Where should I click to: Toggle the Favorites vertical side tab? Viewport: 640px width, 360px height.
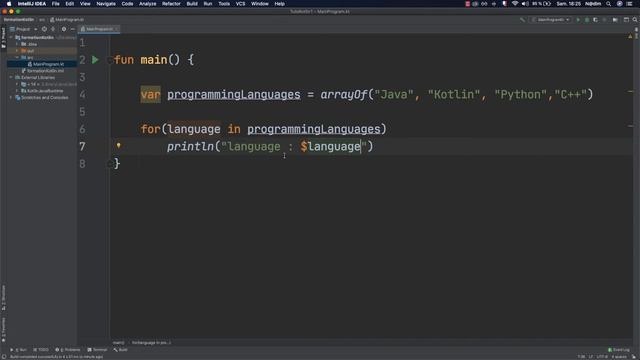[3, 330]
